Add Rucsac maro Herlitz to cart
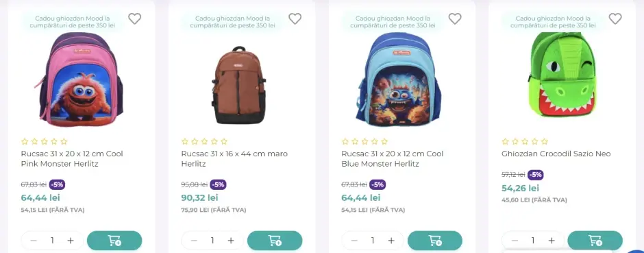The width and height of the screenshot is (644, 253). point(275,240)
